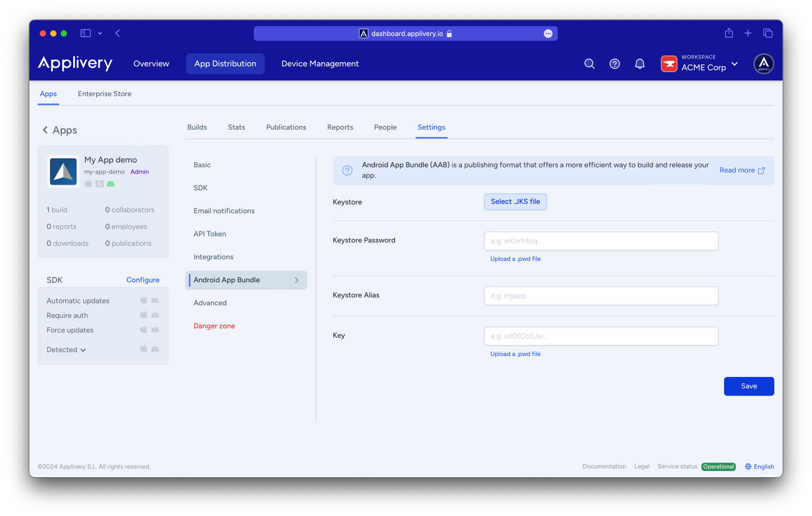The width and height of the screenshot is (812, 516).
Task: Open the browser sidebar dropdown chevron
Action: click(100, 33)
